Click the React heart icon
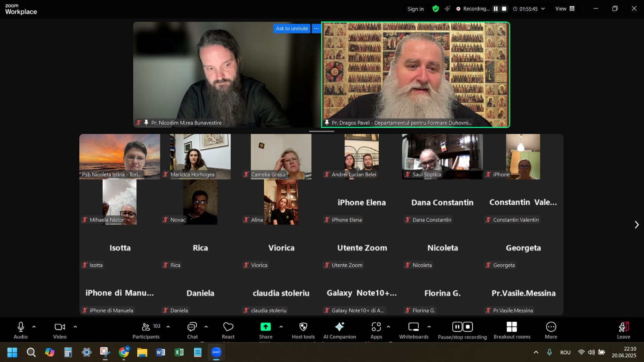The height and width of the screenshot is (362, 644). coord(228,330)
